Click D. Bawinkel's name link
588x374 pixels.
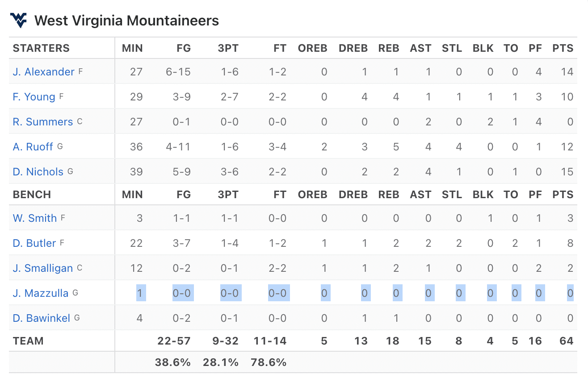tap(42, 318)
